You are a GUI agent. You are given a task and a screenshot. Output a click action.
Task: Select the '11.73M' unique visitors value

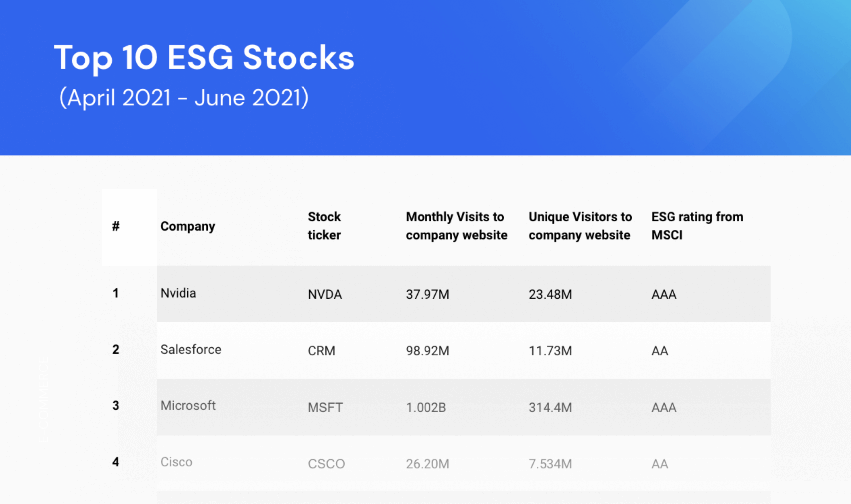550,351
